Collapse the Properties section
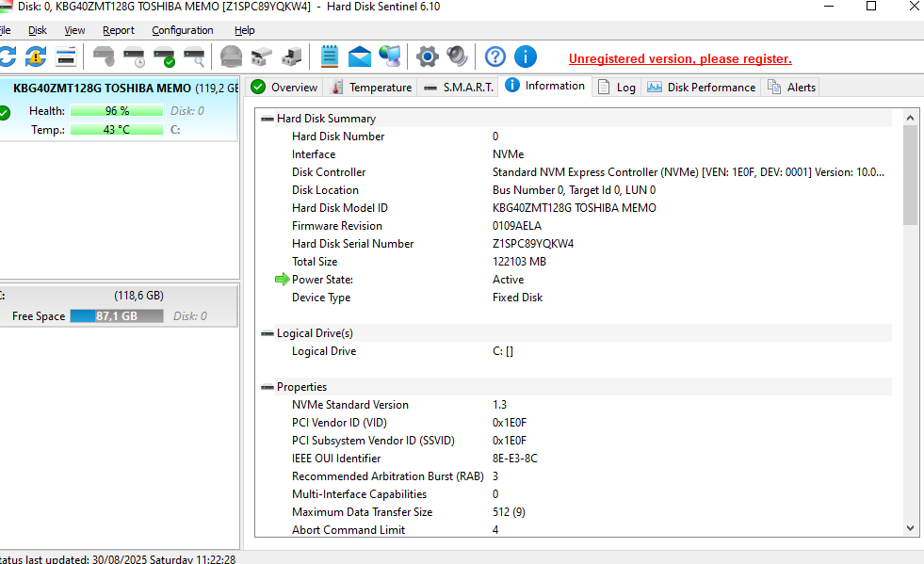 [267, 387]
